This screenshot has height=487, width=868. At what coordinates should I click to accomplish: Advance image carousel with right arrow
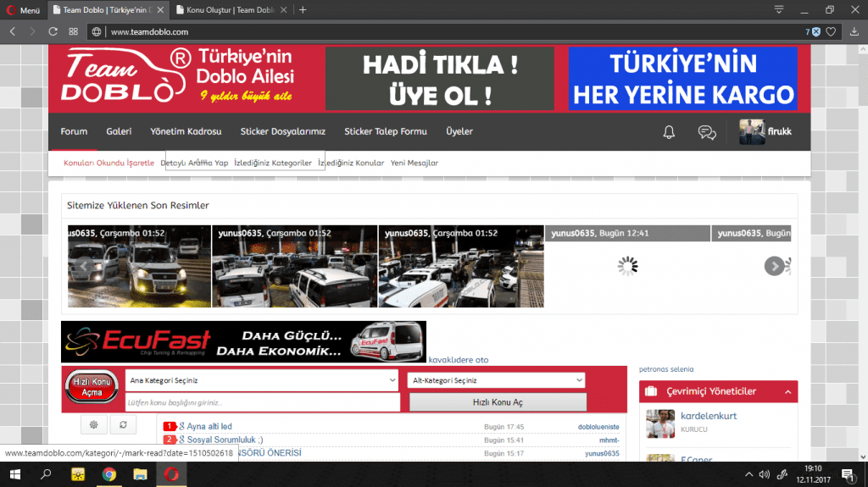point(774,266)
